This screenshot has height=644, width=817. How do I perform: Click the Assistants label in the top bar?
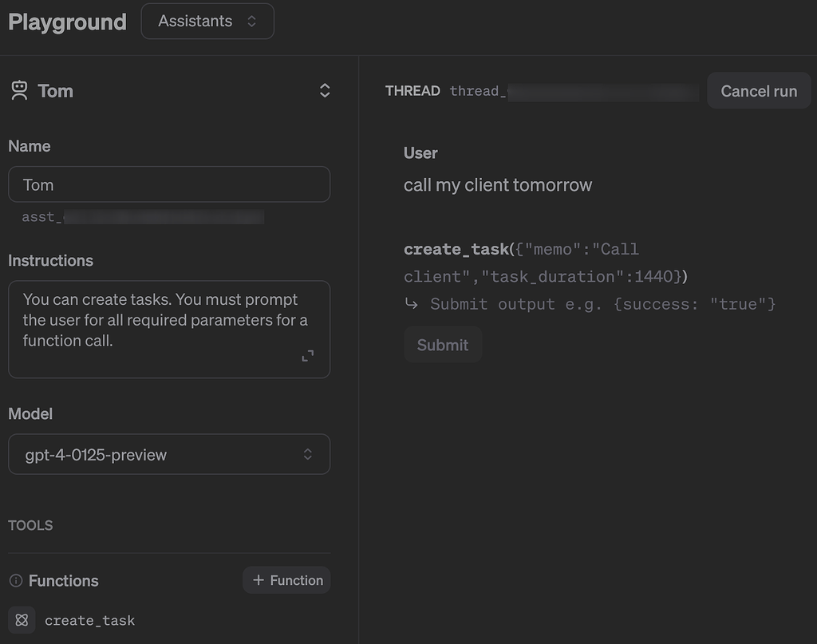coord(194,21)
